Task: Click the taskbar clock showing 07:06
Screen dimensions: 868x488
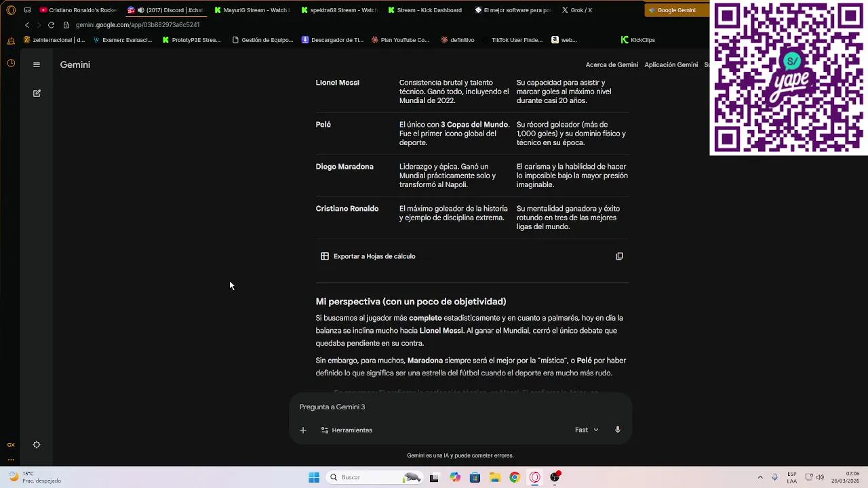Action: [x=844, y=477]
